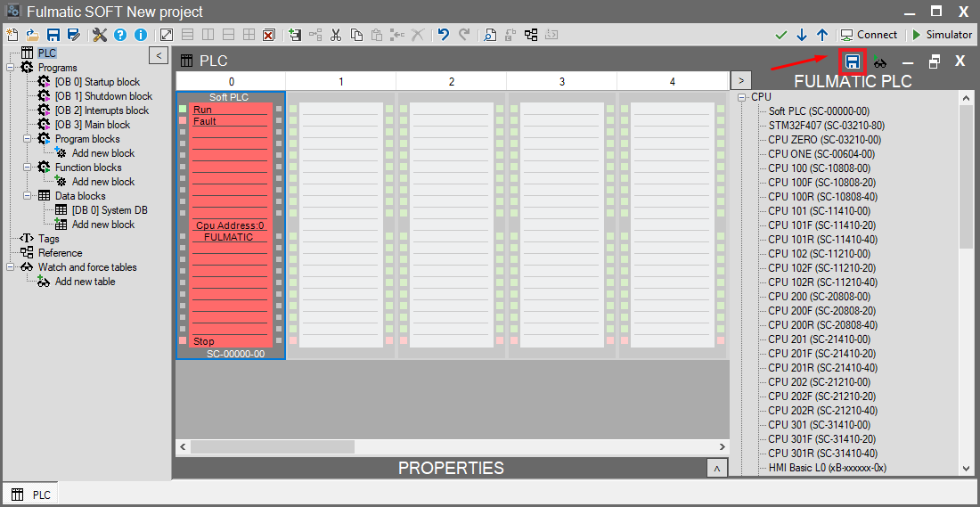Click the glasses monitor icon in PLC header
Screen dimensions: 980x507
pyautogui.click(x=880, y=61)
